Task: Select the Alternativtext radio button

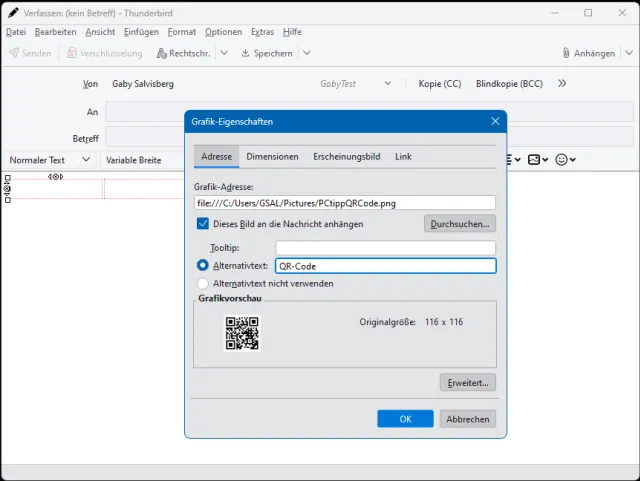Action: (x=203, y=266)
